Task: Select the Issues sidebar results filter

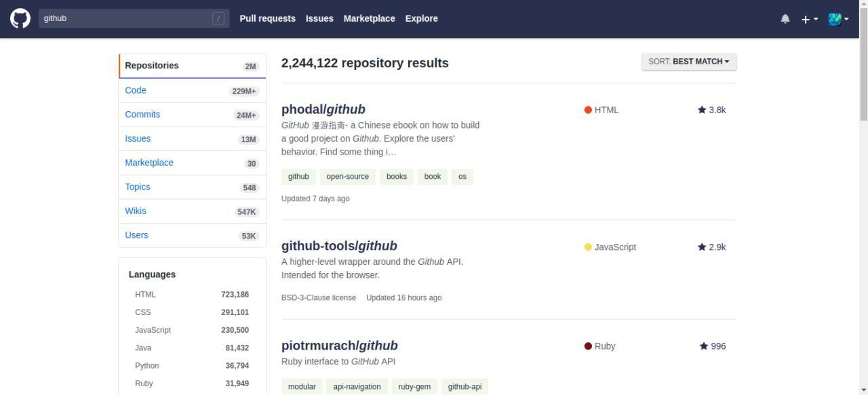Action: 193,139
